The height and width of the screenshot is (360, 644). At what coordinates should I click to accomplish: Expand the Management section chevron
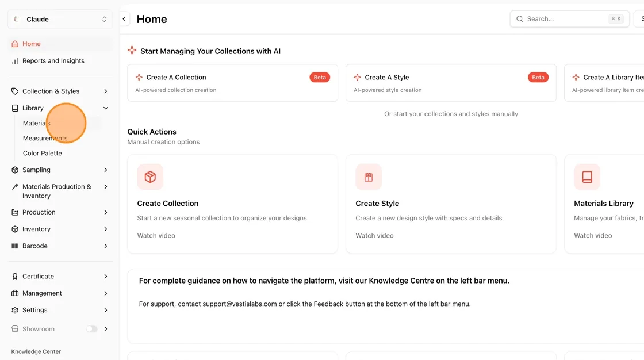[x=106, y=293]
